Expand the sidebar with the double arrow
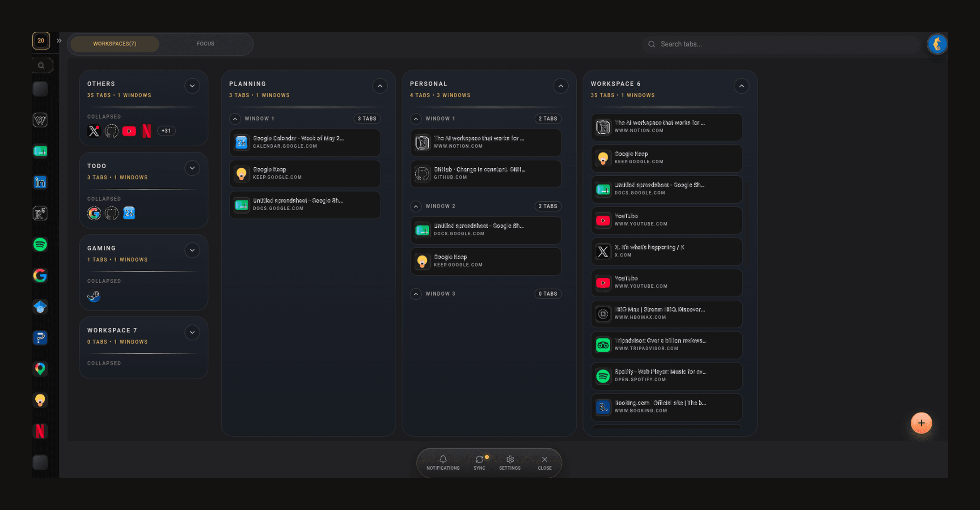The image size is (980, 510). (x=59, y=41)
